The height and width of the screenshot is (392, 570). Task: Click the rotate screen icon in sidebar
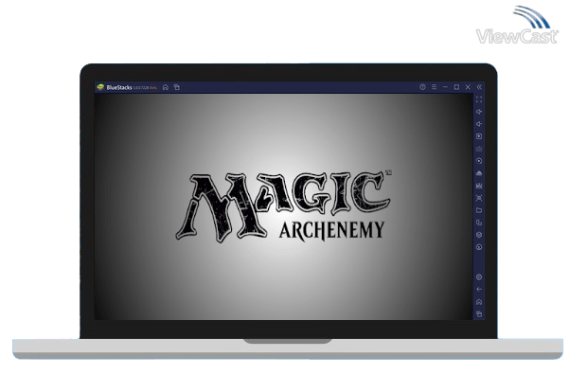(x=479, y=223)
